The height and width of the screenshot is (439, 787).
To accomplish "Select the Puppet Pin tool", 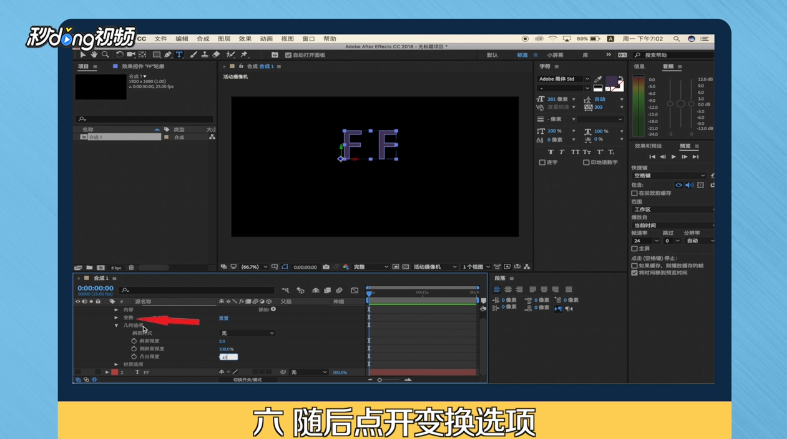I will 244,54.
